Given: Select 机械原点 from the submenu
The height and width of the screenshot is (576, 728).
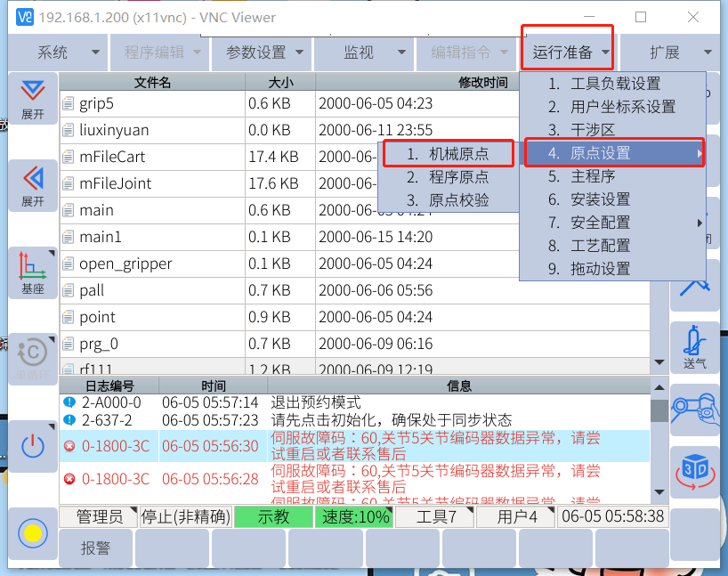Looking at the screenshot, I should click(449, 154).
